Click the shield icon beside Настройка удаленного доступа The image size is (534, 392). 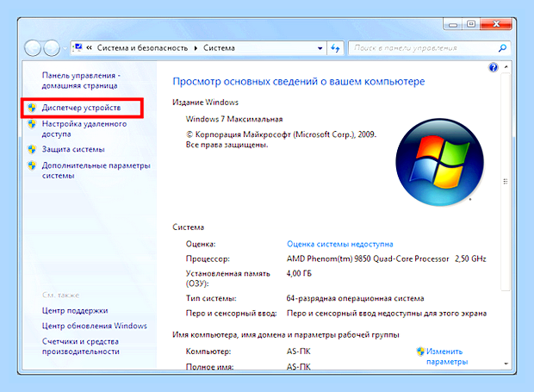[x=32, y=123]
